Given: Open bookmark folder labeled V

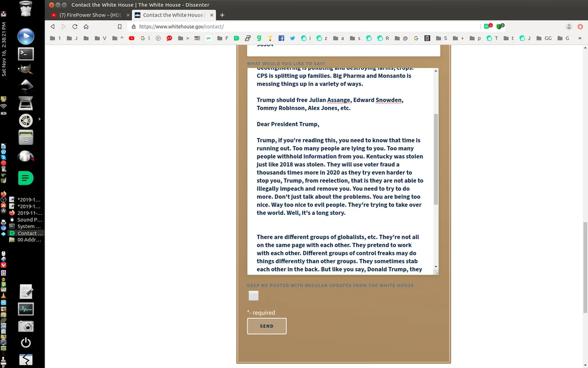Looking at the screenshot, I should pyautogui.click(x=101, y=38).
